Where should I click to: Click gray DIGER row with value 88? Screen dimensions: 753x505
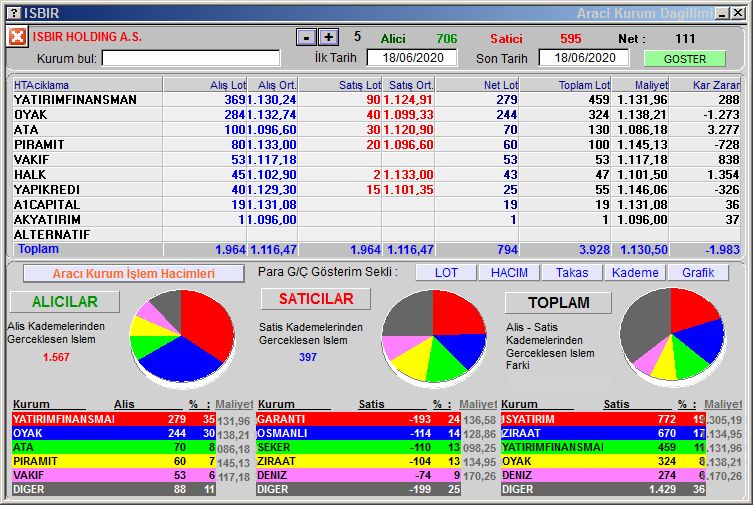point(114,489)
